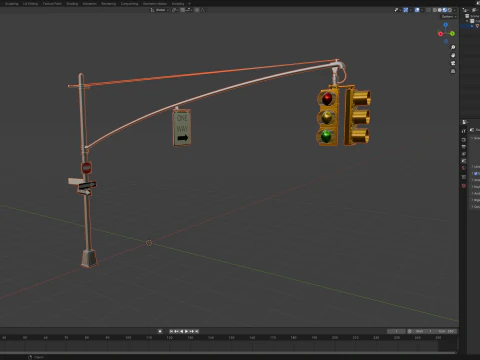Click the red X axis on the navigation gizmo
This screenshot has width=480, height=360.
pos(440,34)
